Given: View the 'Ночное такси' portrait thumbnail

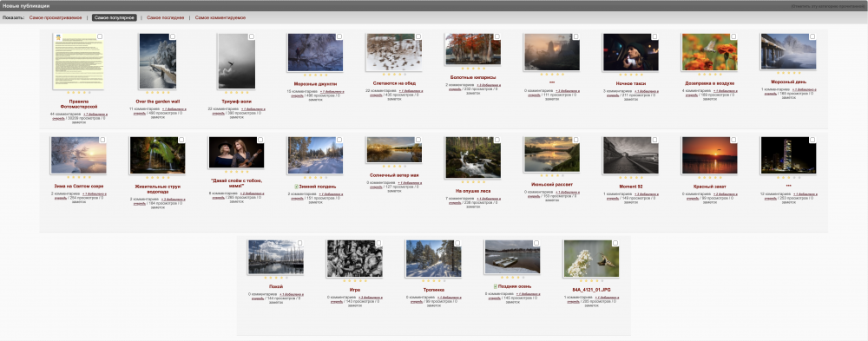Looking at the screenshot, I should (630, 52).
